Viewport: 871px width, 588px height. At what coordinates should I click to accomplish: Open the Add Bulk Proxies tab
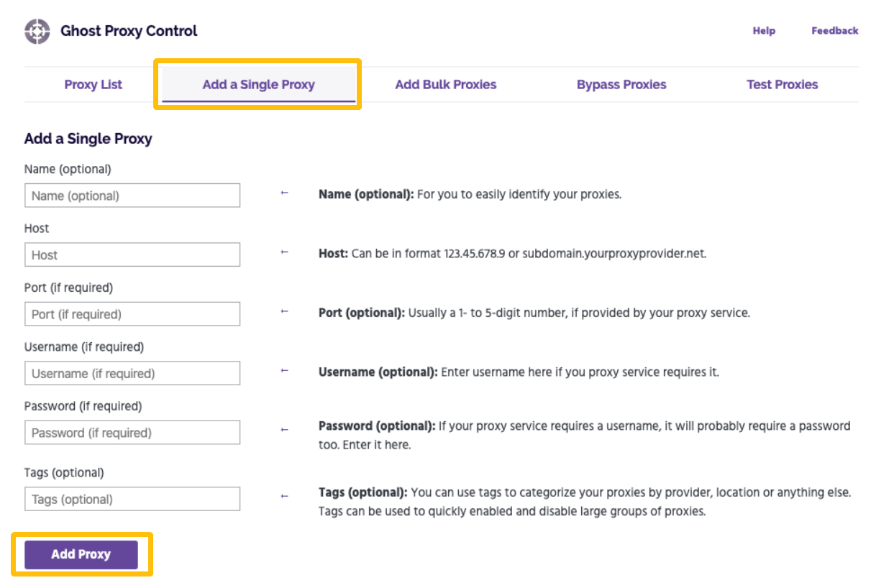(445, 84)
